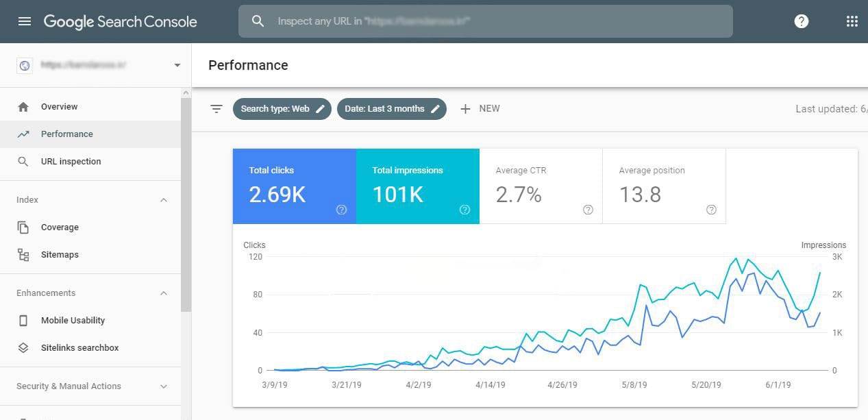Open the Sitemaps report
Screen dimensions: 868x420
click(x=60, y=255)
